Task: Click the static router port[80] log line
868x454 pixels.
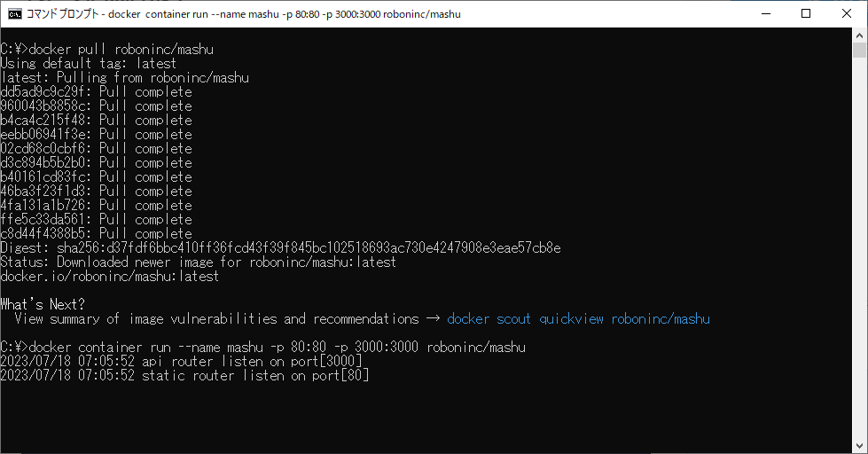Action: [184, 375]
